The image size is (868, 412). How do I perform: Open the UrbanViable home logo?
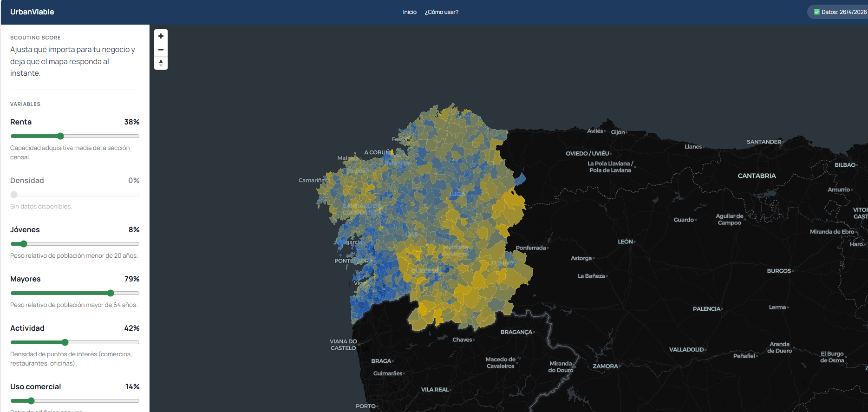click(x=32, y=12)
